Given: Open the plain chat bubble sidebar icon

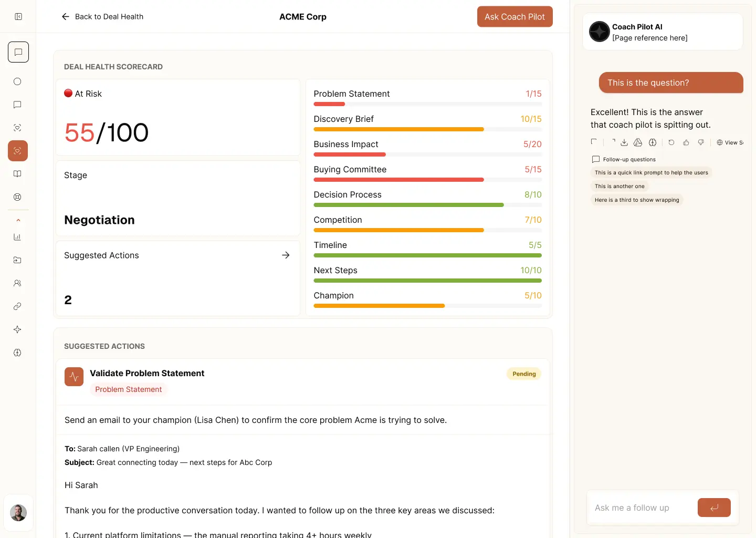Looking at the screenshot, I should [17, 105].
